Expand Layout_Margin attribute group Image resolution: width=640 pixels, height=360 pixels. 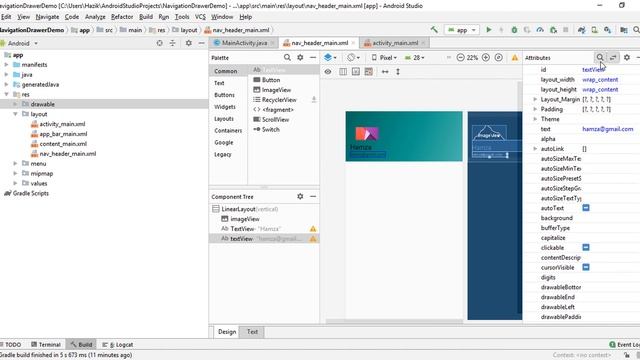(x=535, y=99)
